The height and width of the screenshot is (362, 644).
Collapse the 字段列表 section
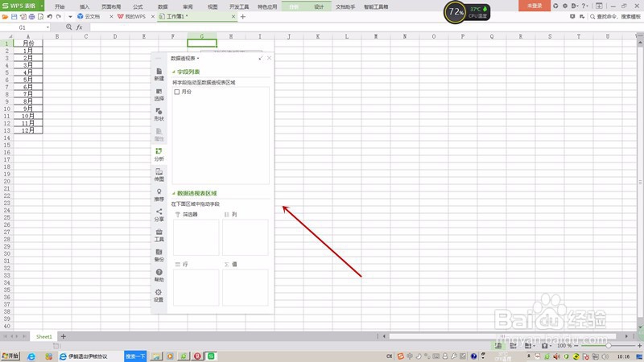pos(173,72)
